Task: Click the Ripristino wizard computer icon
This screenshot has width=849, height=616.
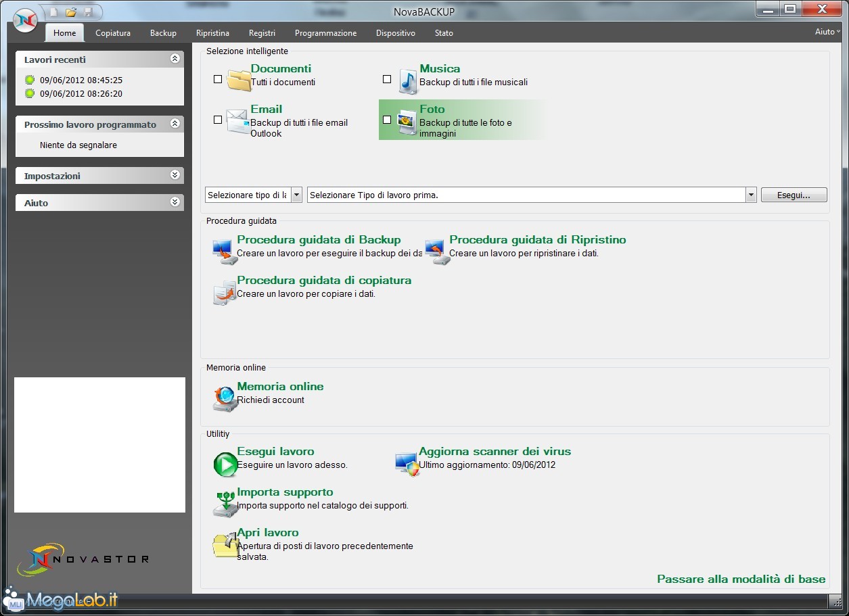Action: point(436,252)
